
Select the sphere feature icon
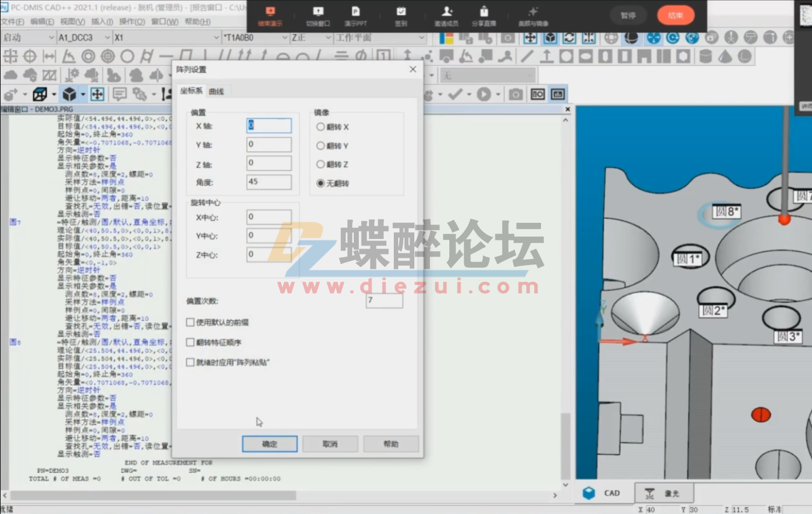[x=743, y=56]
